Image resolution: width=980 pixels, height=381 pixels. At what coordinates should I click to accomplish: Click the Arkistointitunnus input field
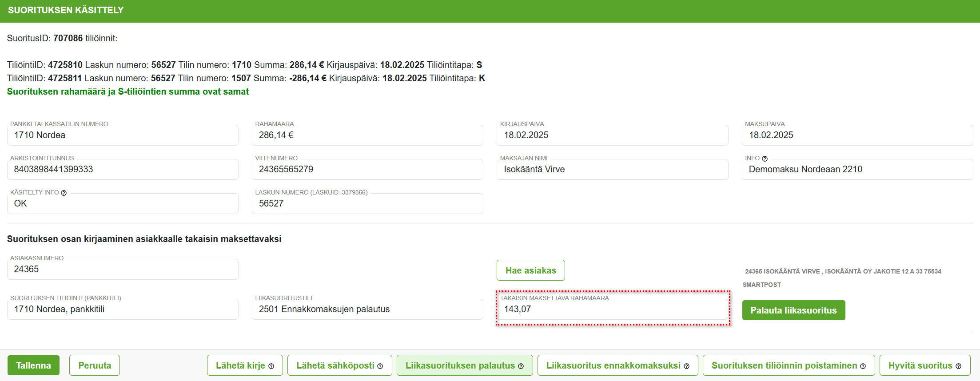pyautogui.click(x=123, y=169)
